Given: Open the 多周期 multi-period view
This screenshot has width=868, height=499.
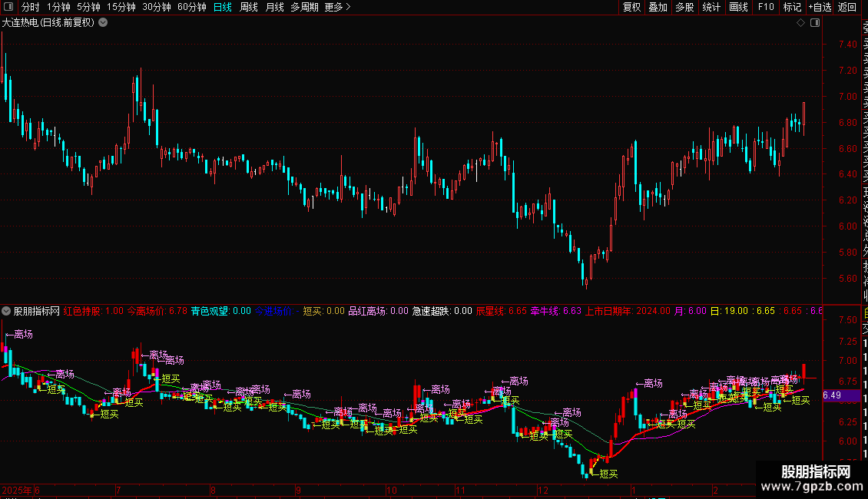Looking at the screenshot, I should tap(304, 7).
